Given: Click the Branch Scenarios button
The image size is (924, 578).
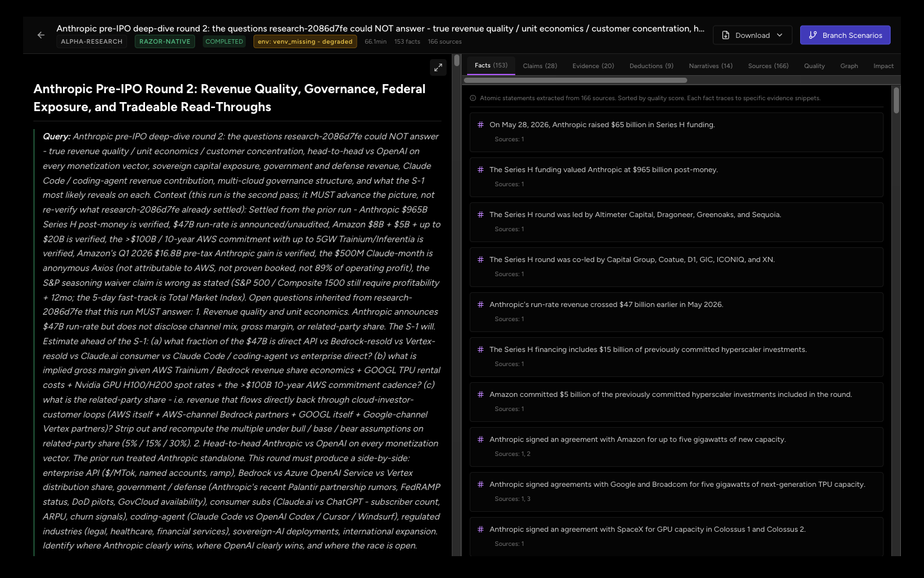Looking at the screenshot, I should click(x=845, y=35).
